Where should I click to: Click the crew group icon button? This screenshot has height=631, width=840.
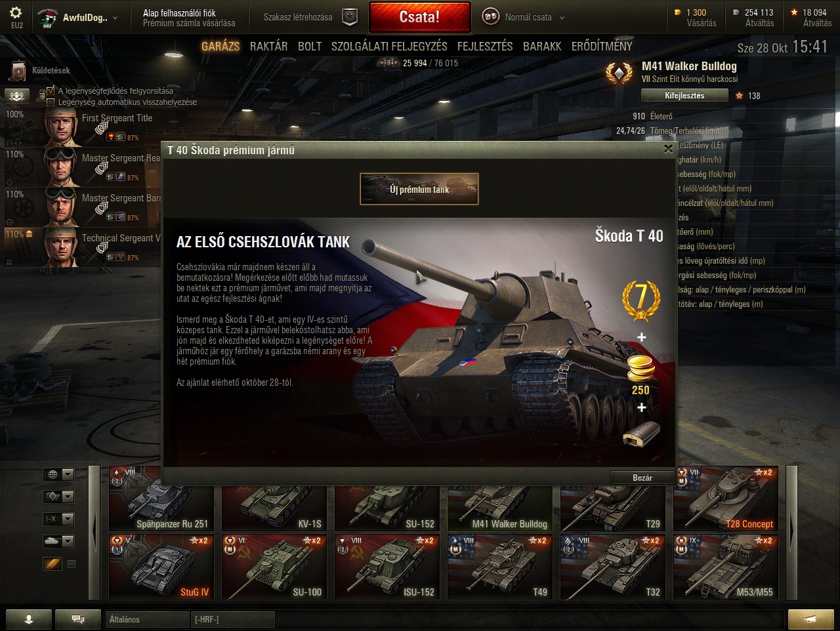(17, 96)
